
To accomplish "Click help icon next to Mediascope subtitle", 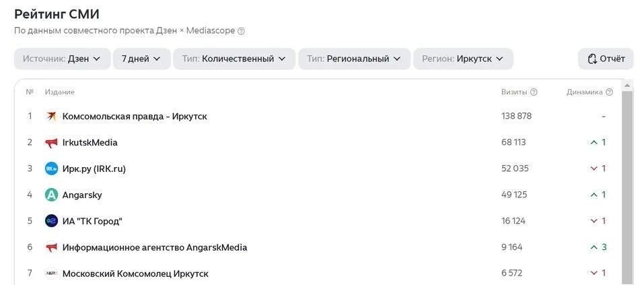I will point(242,31).
